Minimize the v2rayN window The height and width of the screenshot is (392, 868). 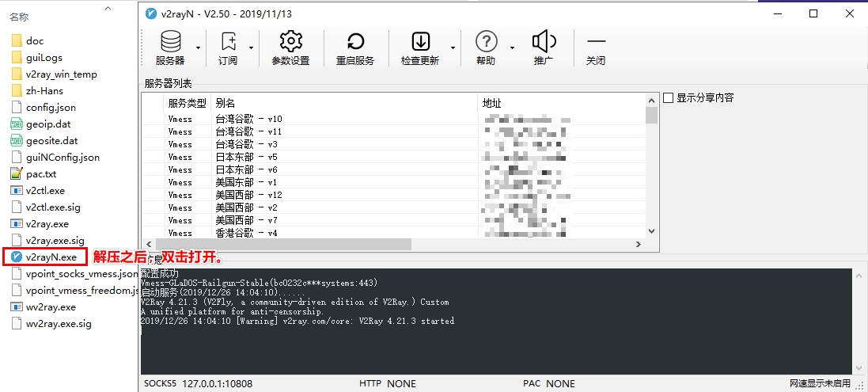click(x=776, y=13)
